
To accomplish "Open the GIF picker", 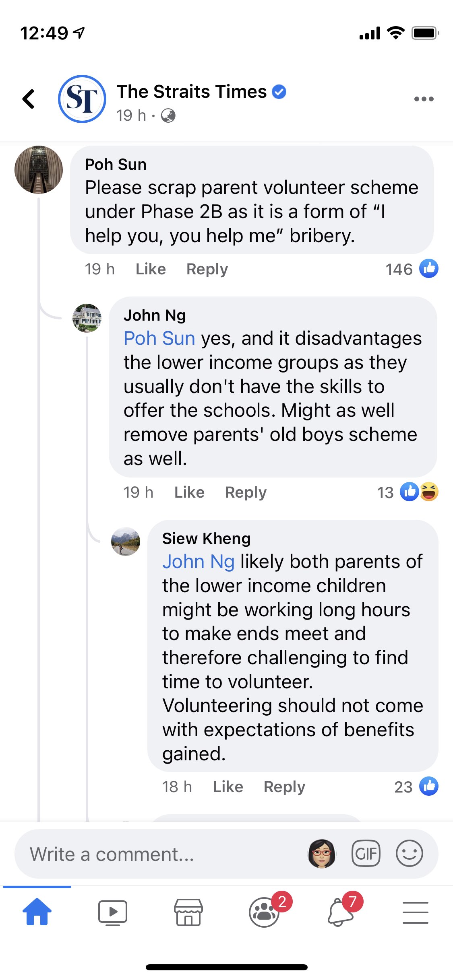I will coord(366,854).
